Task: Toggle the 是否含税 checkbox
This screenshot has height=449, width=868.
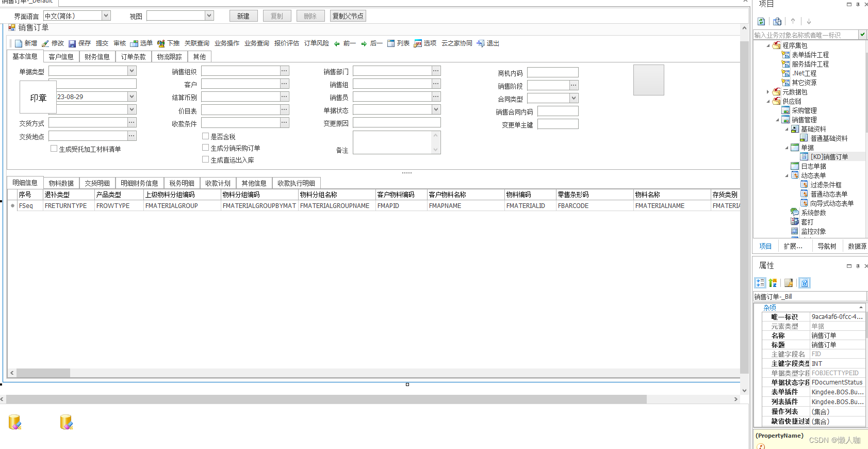Action: [205, 136]
